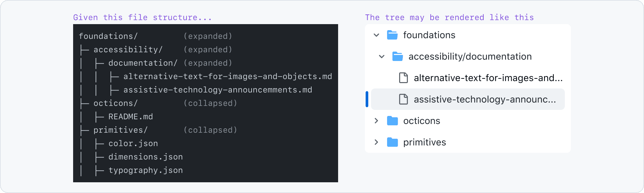Viewport: 644px width, 193px height.
Task: Click the accessibility/documentation open folder icon
Action: tap(397, 56)
